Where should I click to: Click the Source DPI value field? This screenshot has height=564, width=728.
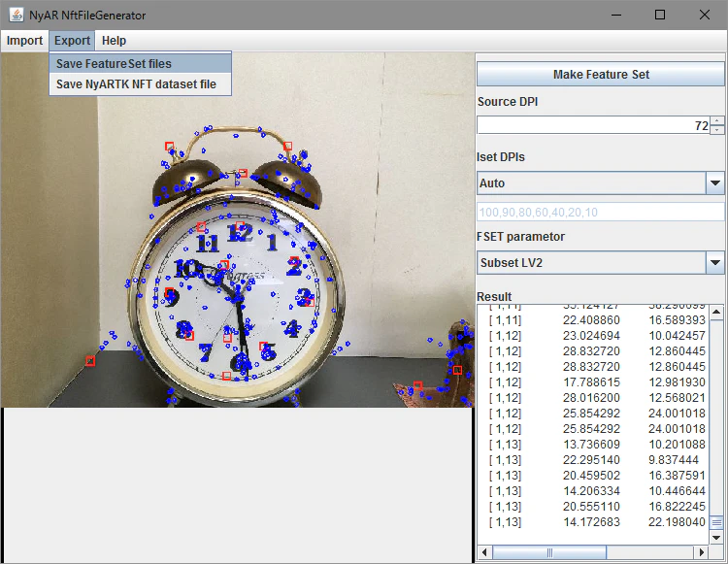point(593,125)
